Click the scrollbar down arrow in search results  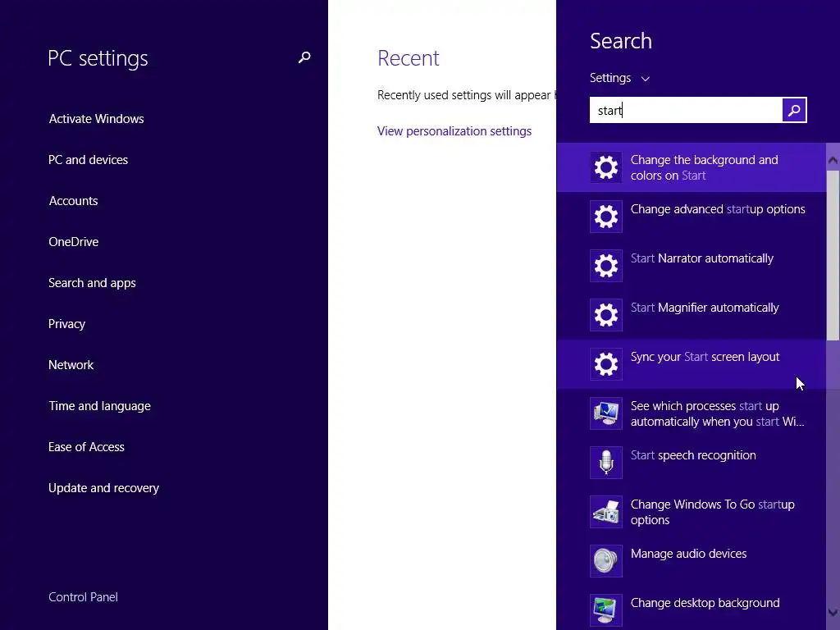coord(833,612)
